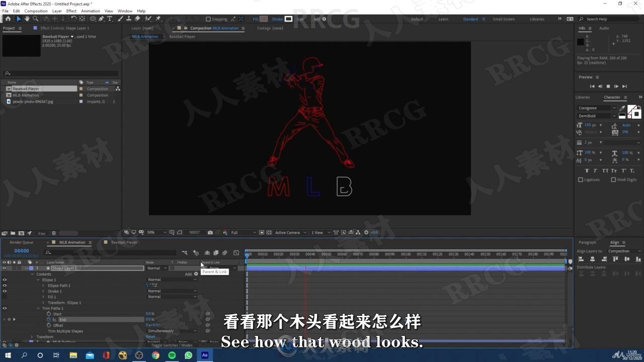Switch to Baseball Player timeline tab
Image resolution: width=644 pixels, height=362 pixels.
tap(124, 242)
